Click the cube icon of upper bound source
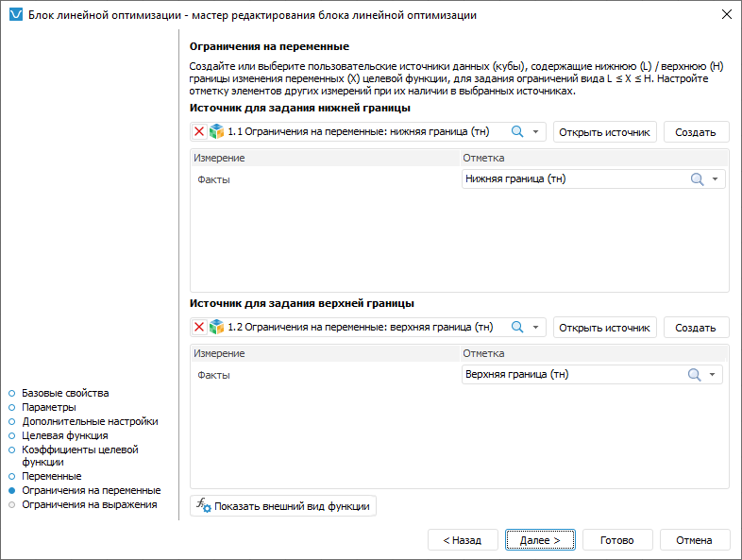742x560 pixels. click(x=216, y=328)
